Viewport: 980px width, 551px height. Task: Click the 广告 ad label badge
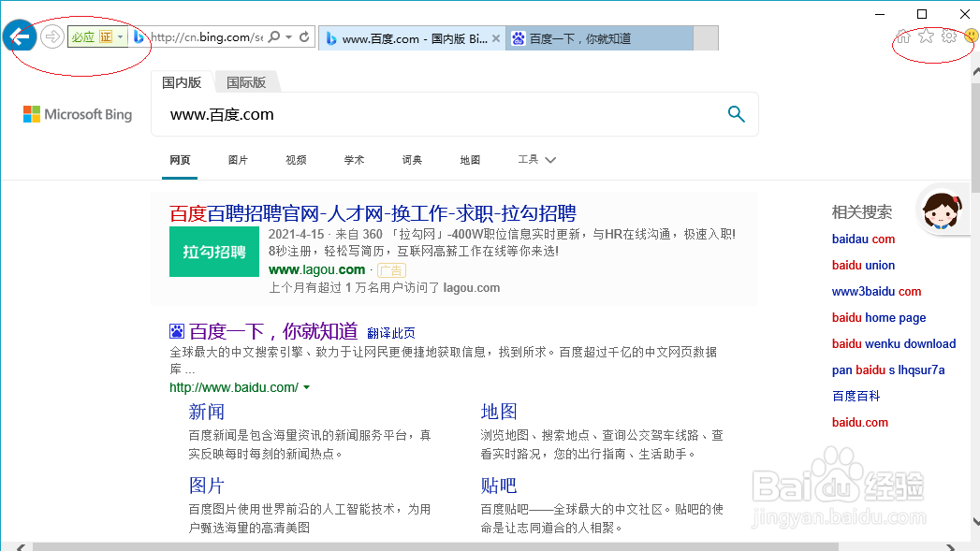[392, 270]
